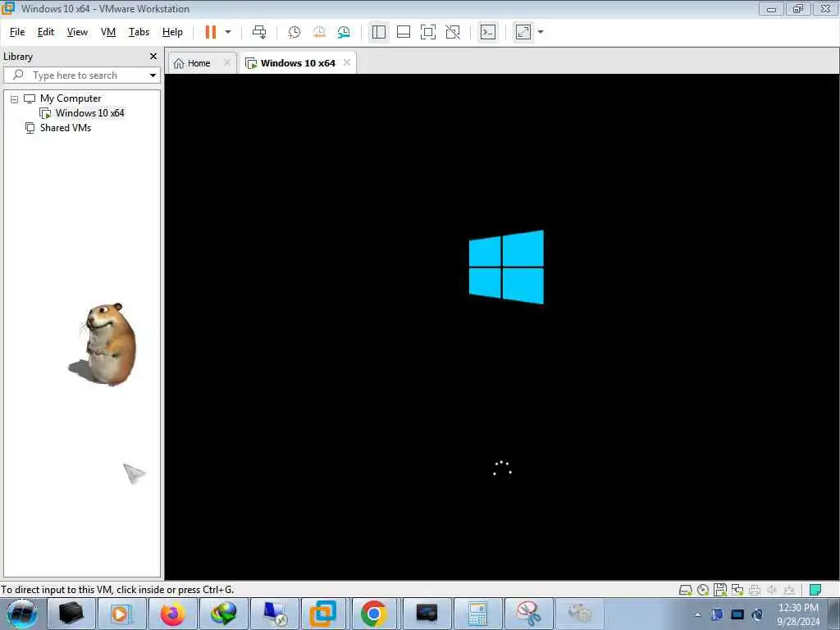Open the Help menu

coord(172,32)
